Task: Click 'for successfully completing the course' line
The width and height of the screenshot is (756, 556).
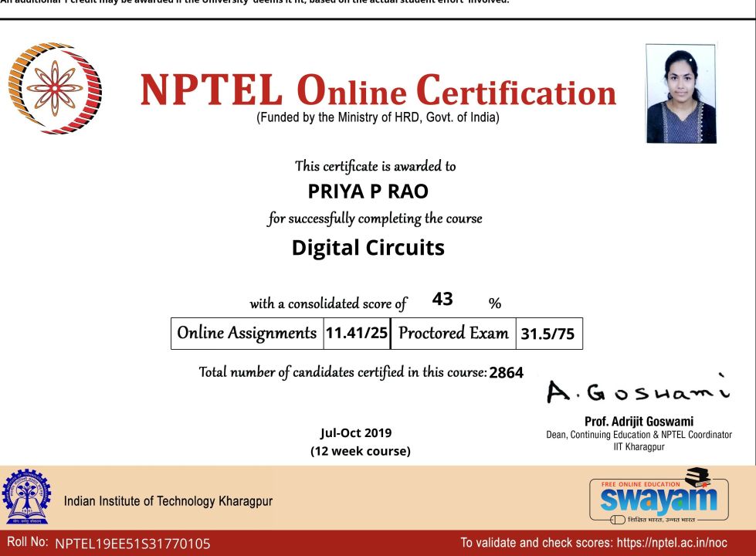Action: (x=375, y=219)
